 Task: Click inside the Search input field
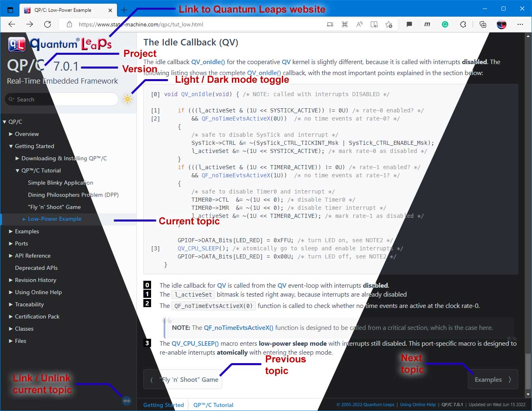(65, 99)
